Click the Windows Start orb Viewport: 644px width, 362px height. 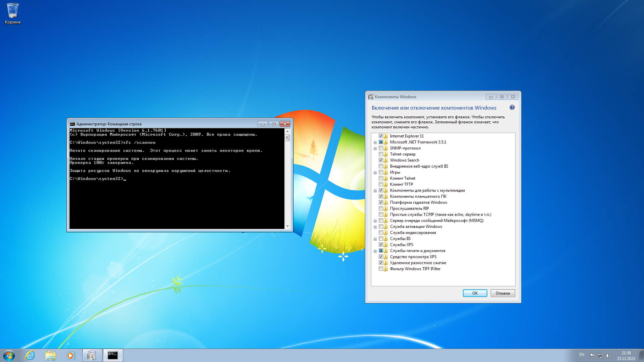[9, 355]
